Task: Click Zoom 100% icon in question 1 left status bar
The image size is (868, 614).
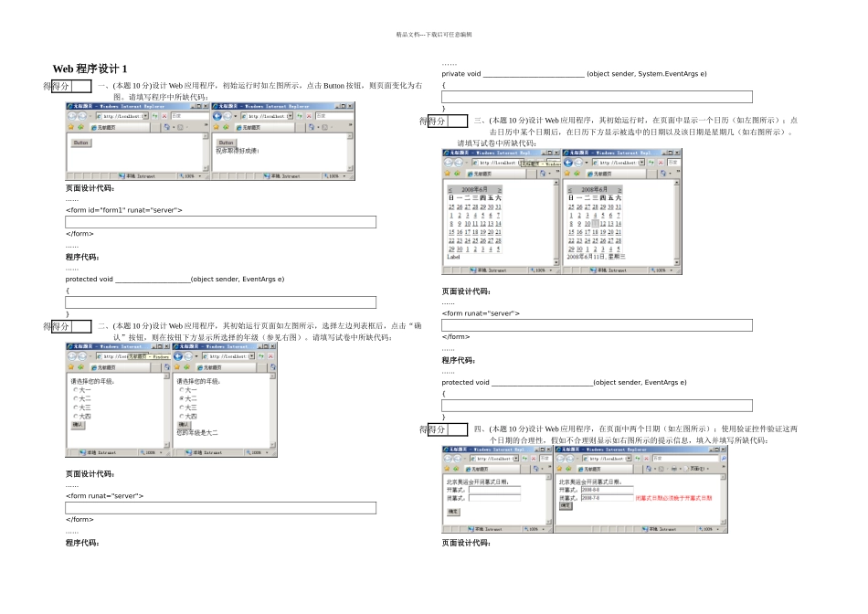Action: pyautogui.click(x=182, y=176)
